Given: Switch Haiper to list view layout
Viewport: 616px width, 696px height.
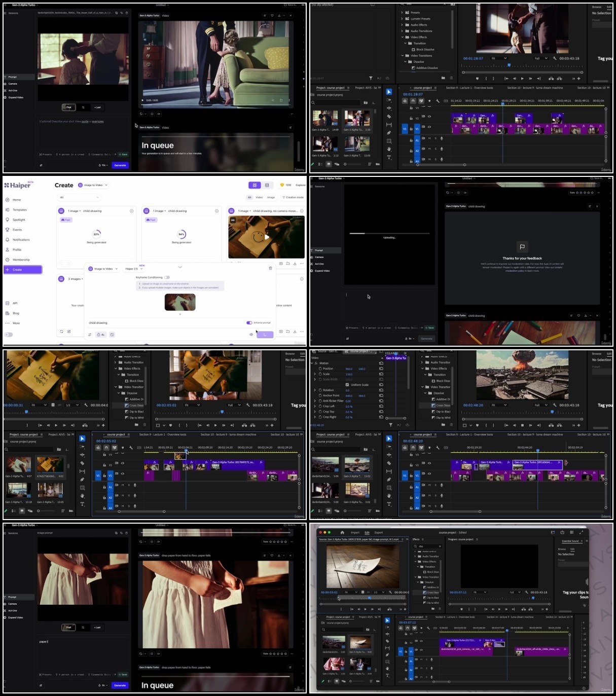Looking at the screenshot, I should point(267,185).
